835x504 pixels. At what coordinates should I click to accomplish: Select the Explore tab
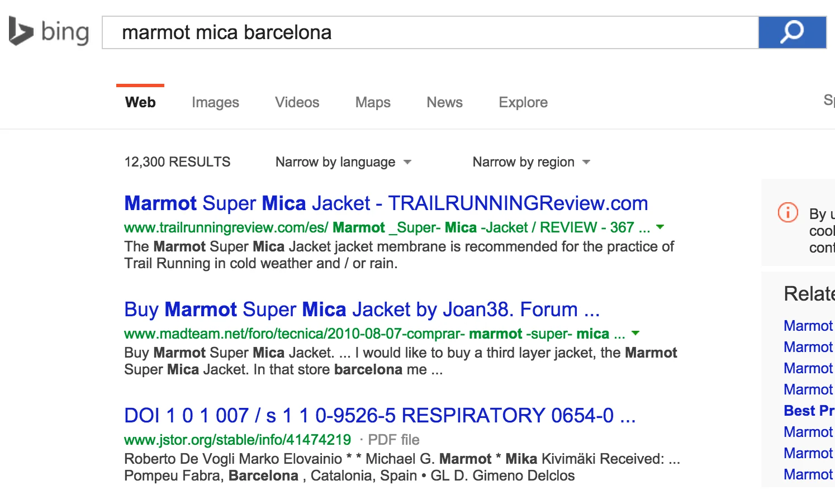click(x=523, y=102)
